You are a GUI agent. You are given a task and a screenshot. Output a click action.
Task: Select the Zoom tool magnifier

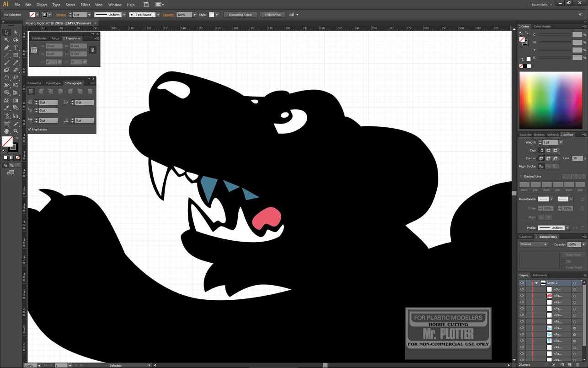16,131
